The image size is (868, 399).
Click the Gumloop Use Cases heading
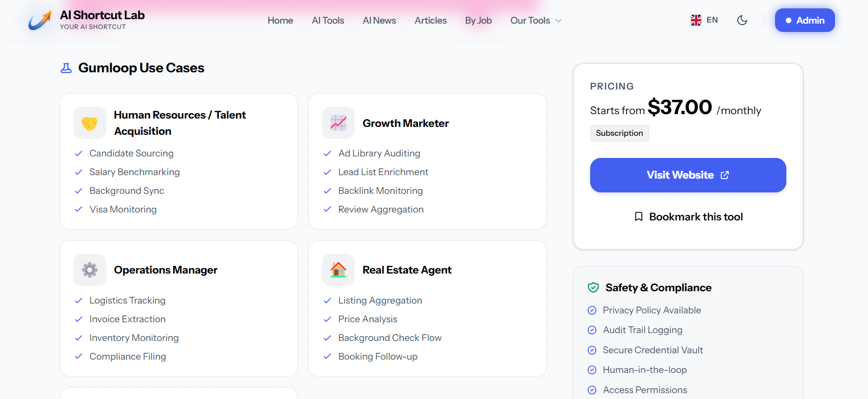point(141,68)
